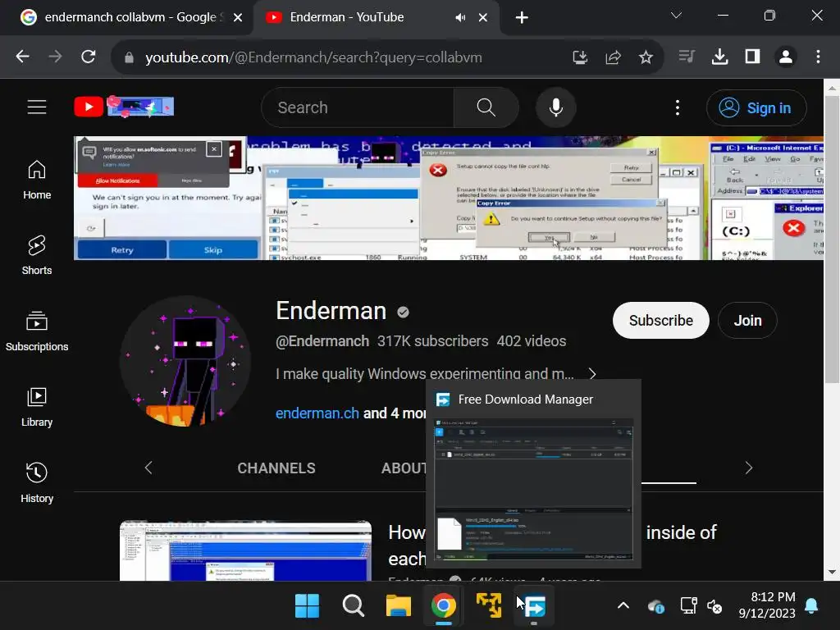Image resolution: width=840 pixels, height=630 pixels.
Task: Open network display tray icon
Action: 688,606
